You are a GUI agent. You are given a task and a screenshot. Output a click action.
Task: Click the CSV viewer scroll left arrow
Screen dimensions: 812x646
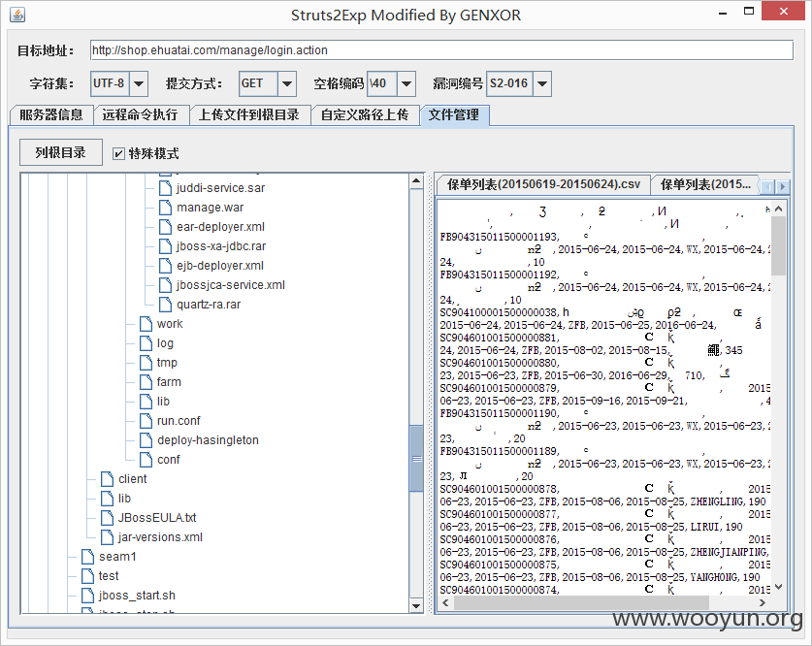coord(446,603)
